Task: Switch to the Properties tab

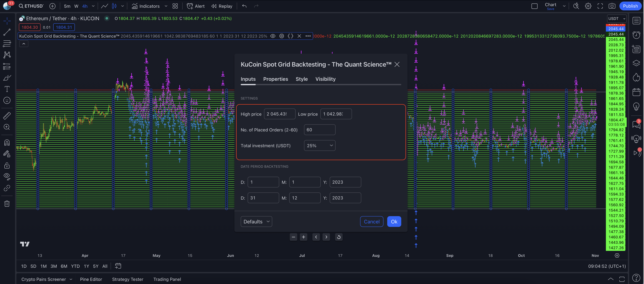Action: [x=276, y=79]
